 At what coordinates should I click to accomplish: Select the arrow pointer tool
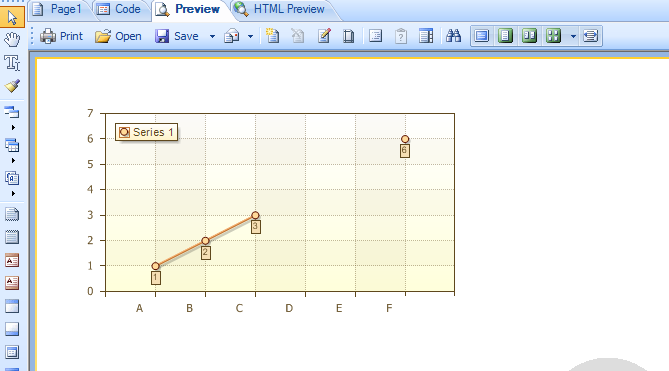[x=12, y=17]
